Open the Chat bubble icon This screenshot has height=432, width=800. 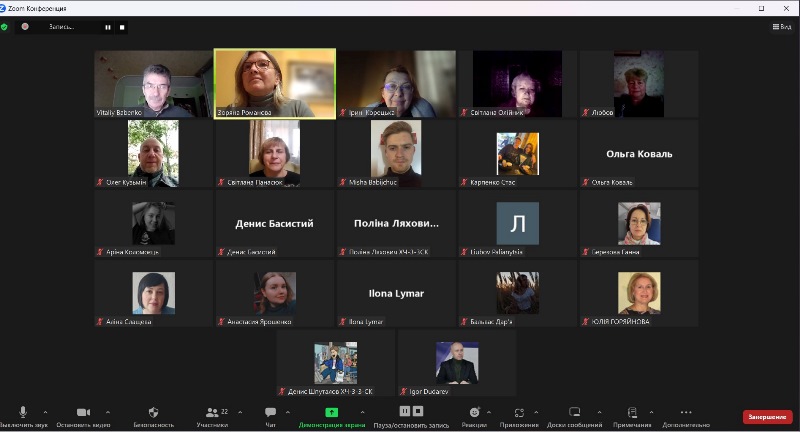(270, 412)
